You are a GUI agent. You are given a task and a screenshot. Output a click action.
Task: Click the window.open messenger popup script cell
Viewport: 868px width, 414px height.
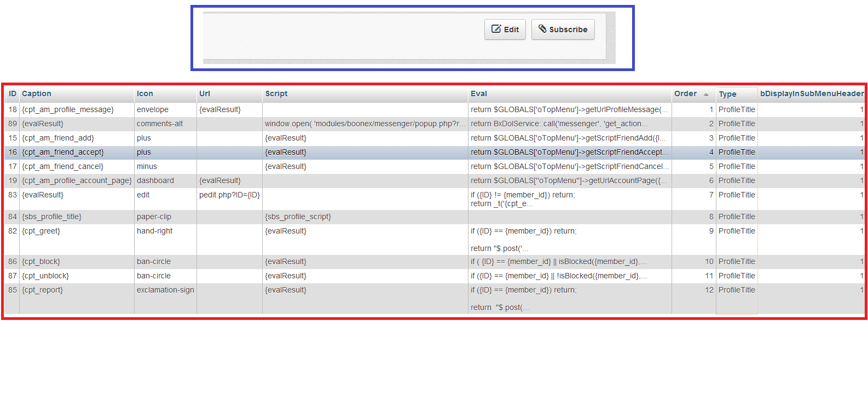[x=365, y=124]
